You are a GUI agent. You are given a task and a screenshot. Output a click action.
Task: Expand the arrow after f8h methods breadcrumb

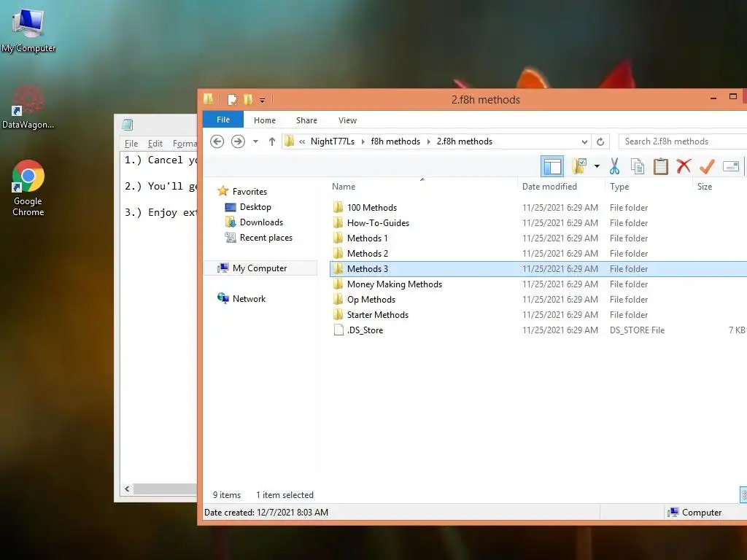click(428, 141)
